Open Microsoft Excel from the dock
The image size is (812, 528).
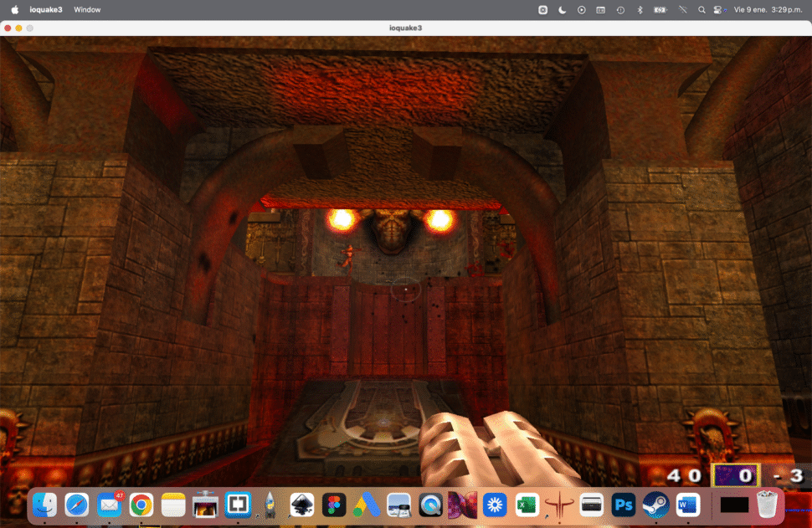point(527,505)
